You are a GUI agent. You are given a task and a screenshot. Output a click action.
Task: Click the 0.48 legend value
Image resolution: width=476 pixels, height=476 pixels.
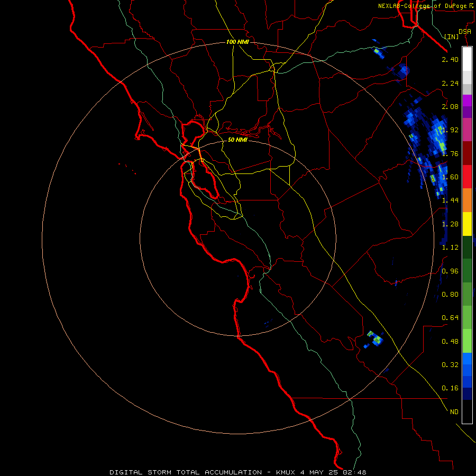[450, 342]
